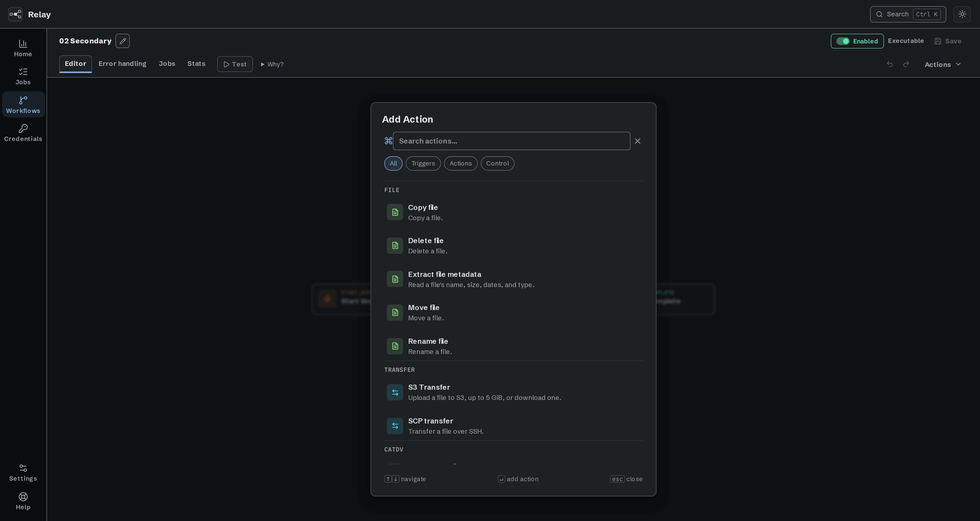Open Home in the sidebar
This screenshot has height=521, width=980.
pos(23,48)
